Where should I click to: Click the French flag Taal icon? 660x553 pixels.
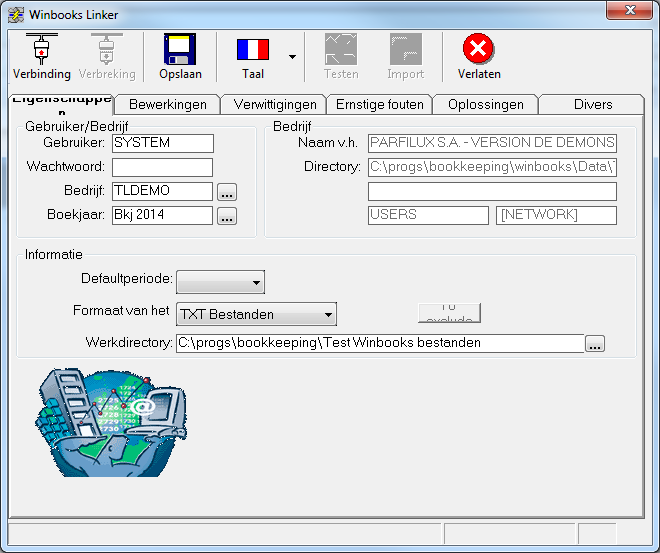(253, 49)
